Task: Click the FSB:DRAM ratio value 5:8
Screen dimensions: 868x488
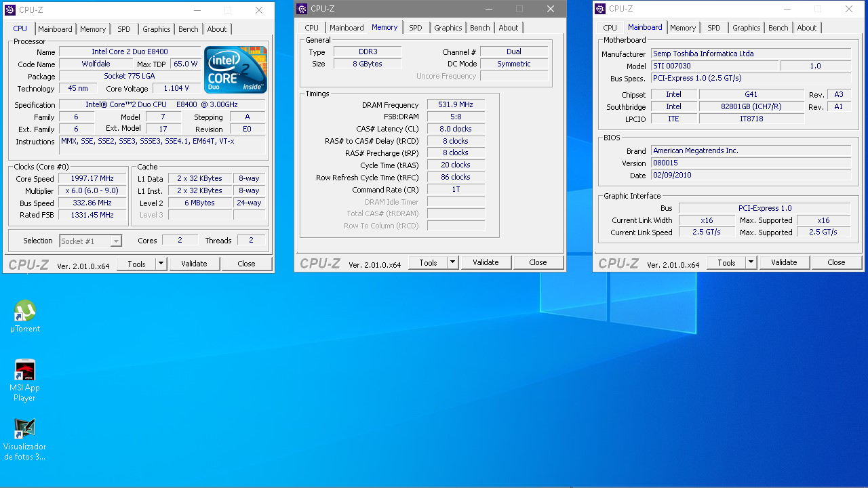Action: (456, 117)
